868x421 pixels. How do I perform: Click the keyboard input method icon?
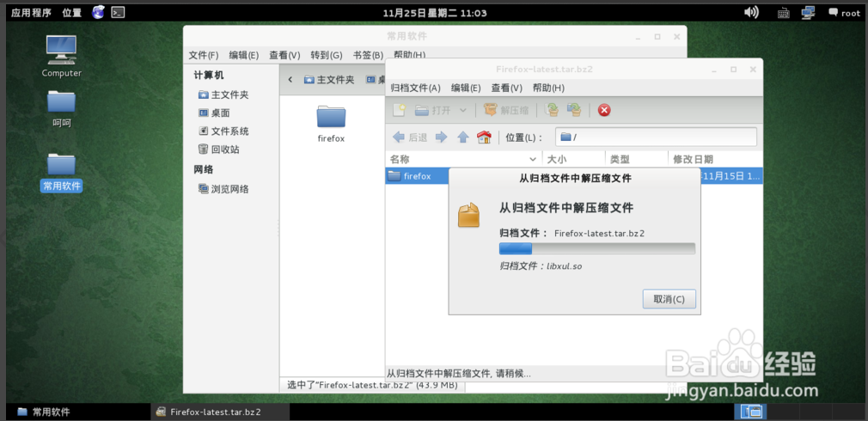click(x=783, y=13)
